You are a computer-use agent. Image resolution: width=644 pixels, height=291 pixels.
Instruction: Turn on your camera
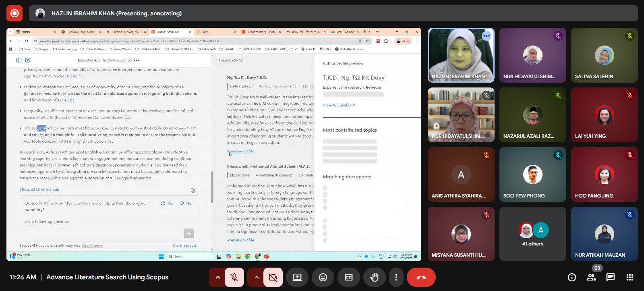[273, 277]
